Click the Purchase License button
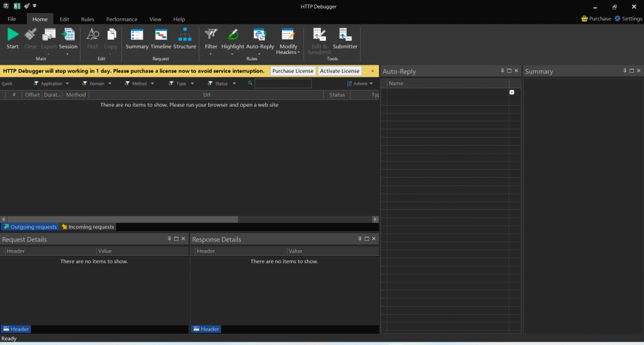The height and width of the screenshot is (345, 644). click(x=293, y=71)
